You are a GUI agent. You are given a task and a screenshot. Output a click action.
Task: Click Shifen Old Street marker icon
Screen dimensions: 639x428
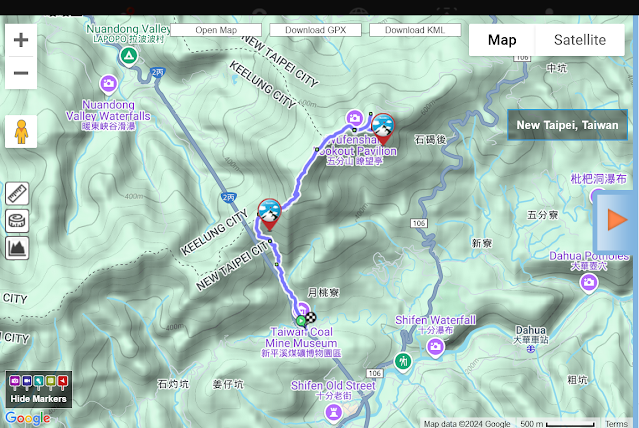(x=334, y=412)
